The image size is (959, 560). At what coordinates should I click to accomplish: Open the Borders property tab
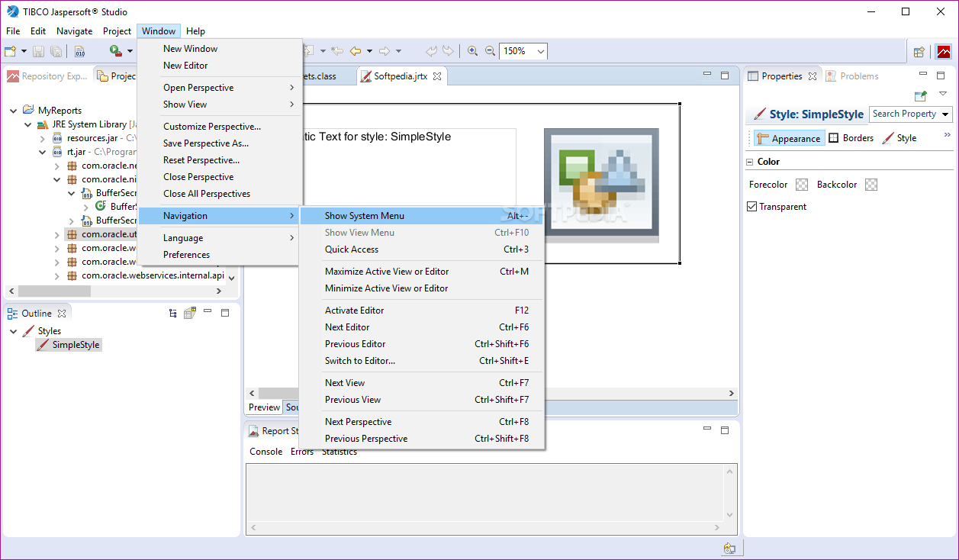coord(851,138)
